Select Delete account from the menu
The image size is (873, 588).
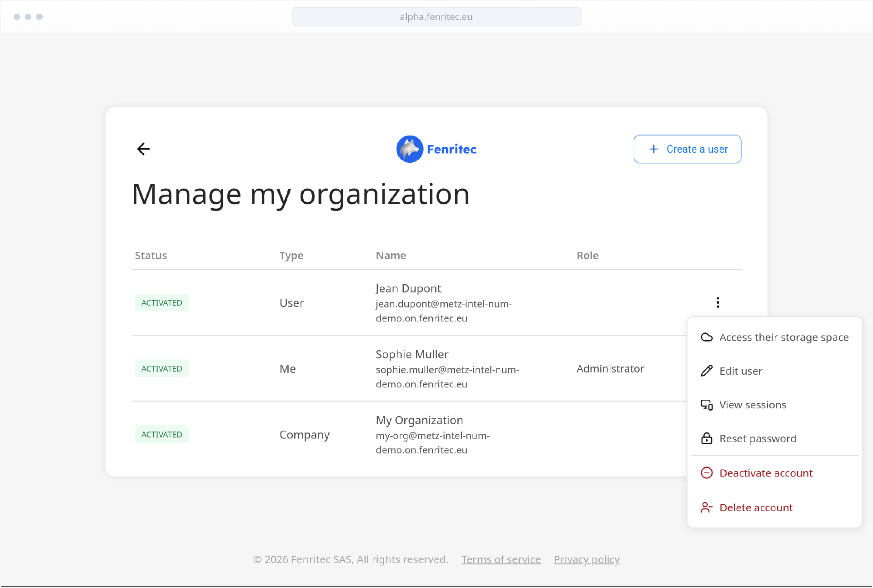(756, 507)
